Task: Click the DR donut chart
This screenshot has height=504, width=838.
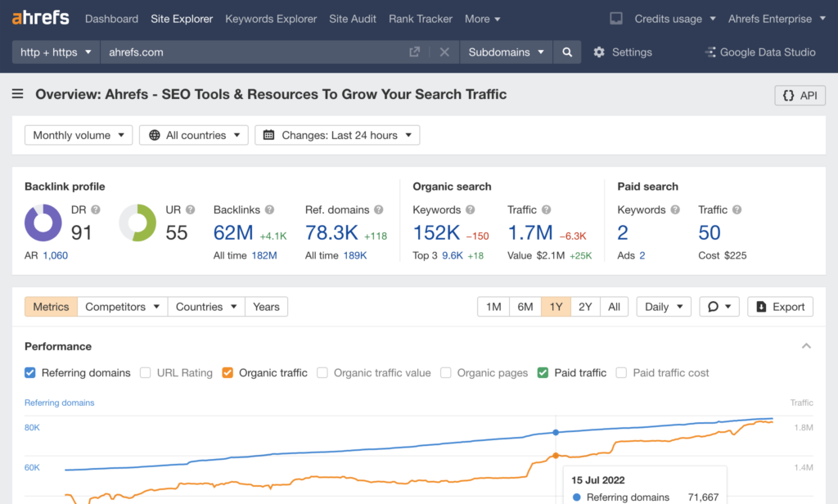Action: click(x=43, y=223)
